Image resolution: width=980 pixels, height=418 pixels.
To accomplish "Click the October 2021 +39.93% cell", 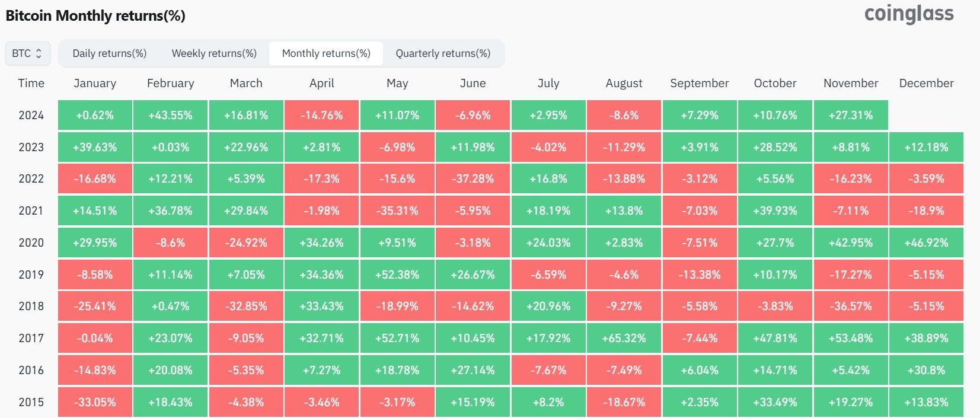I will click(x=775, y=210).
